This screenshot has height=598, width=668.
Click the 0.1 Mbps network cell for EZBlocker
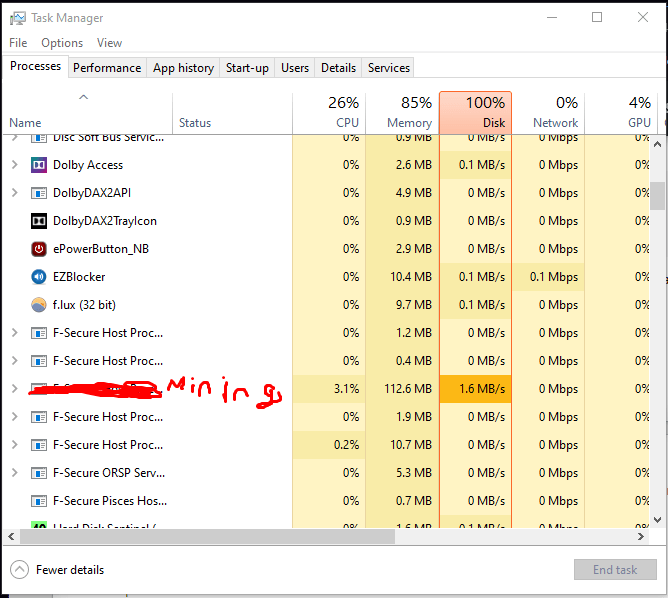coord(548,277)
